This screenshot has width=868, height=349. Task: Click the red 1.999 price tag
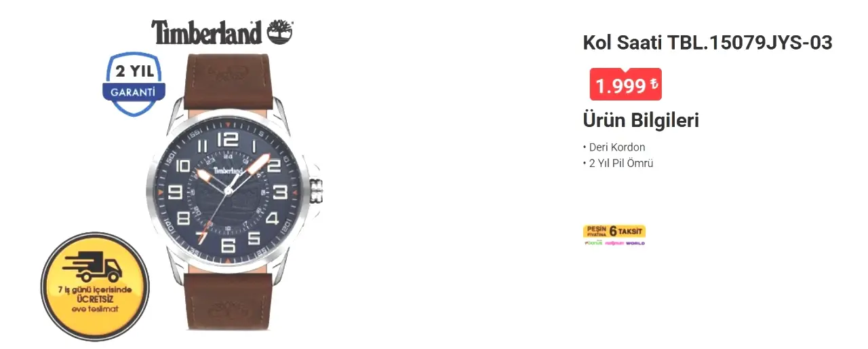625,85
